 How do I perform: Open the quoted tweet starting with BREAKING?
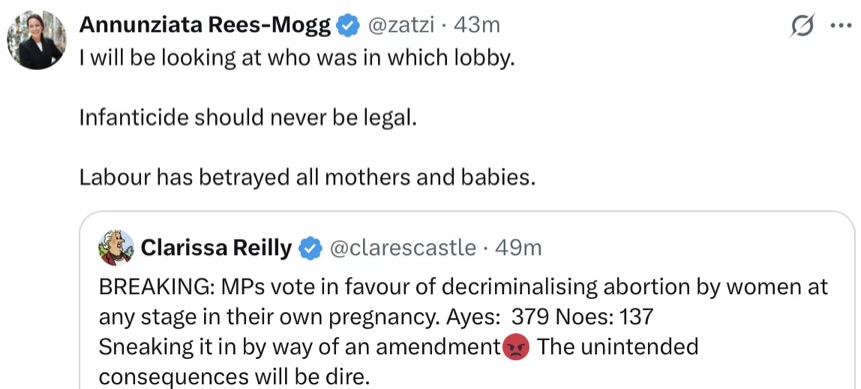tap(467, 300)
